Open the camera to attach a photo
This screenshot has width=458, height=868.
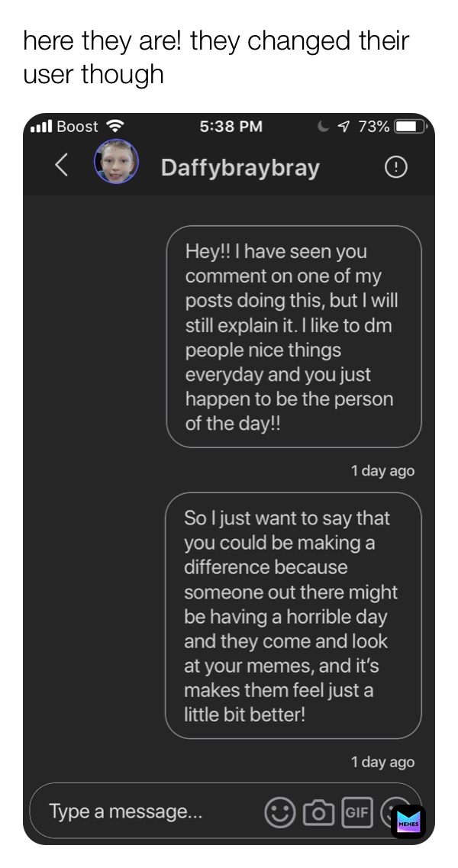[318, 812]
